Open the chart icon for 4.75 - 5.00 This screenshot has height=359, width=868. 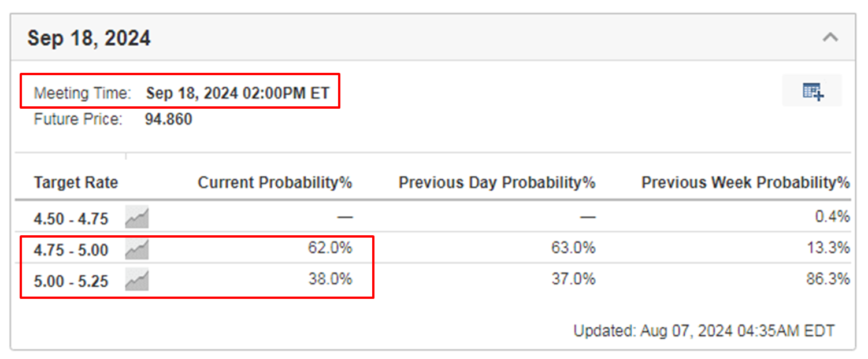[x=137, y=249]
